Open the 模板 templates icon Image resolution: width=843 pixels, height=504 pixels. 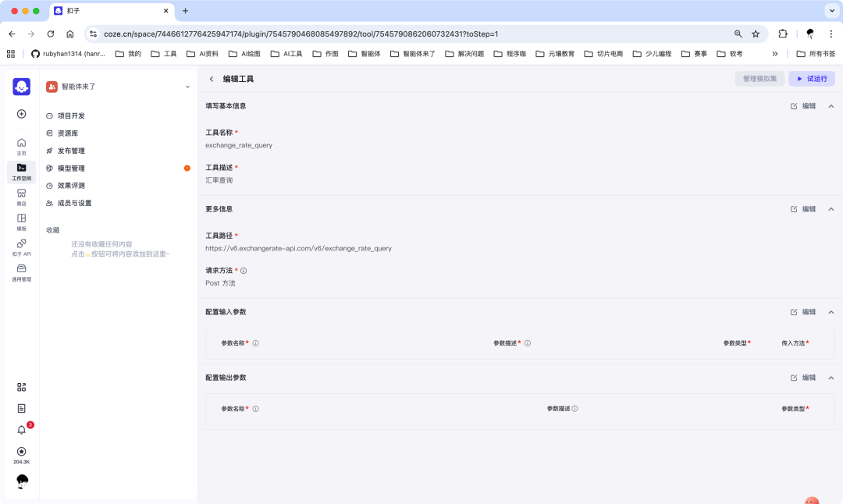[x=22, y=222]
